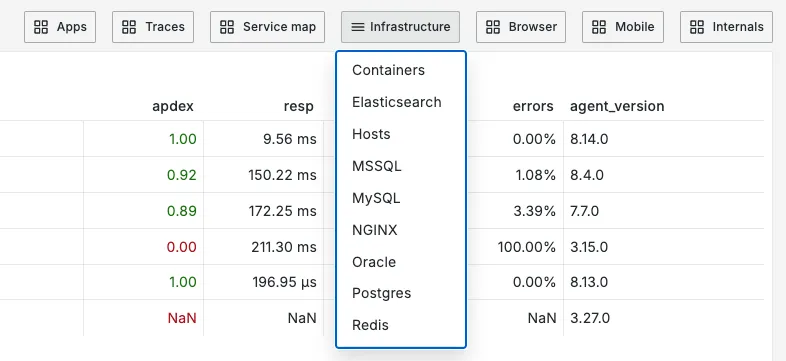Click the 150.22 ms response time
This screenshot has width=786, height=361.
tap(283, 175)
